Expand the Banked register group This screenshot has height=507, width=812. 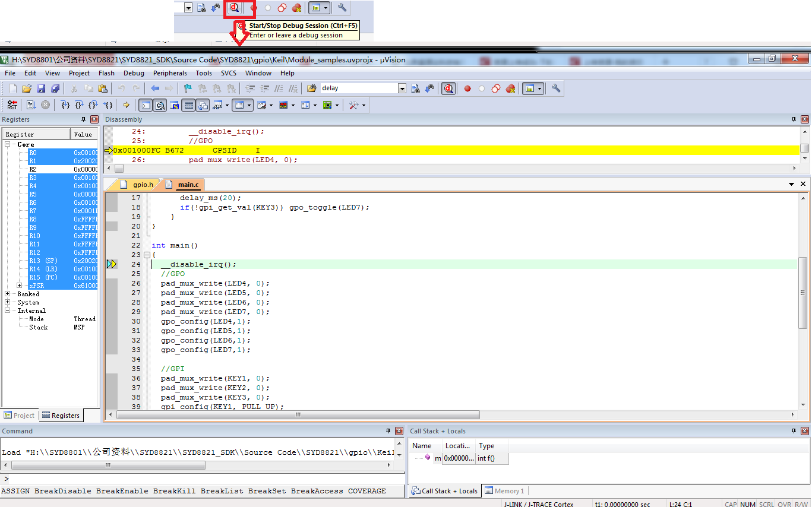[x=8, y=294]
